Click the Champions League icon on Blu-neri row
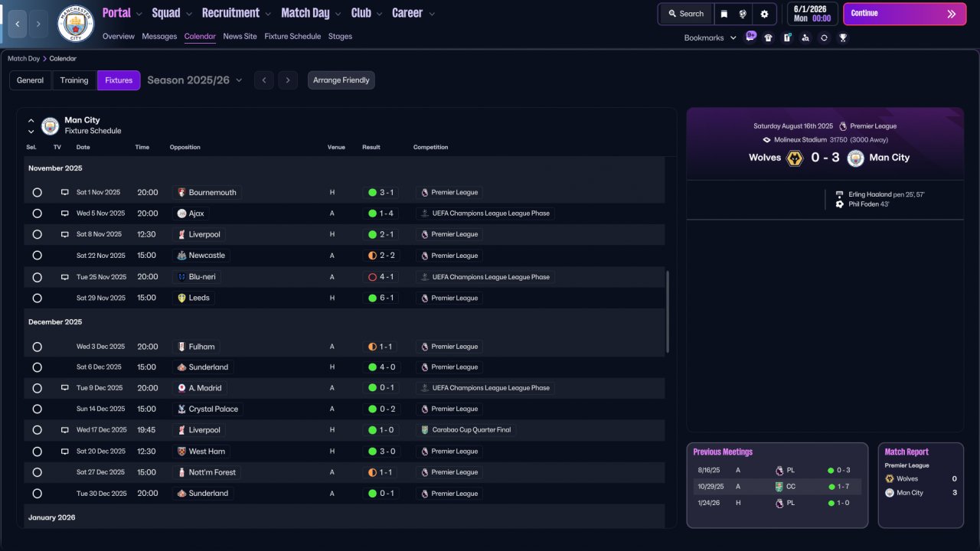This screenshot has width=980, height=551. [x=425, y=277]
